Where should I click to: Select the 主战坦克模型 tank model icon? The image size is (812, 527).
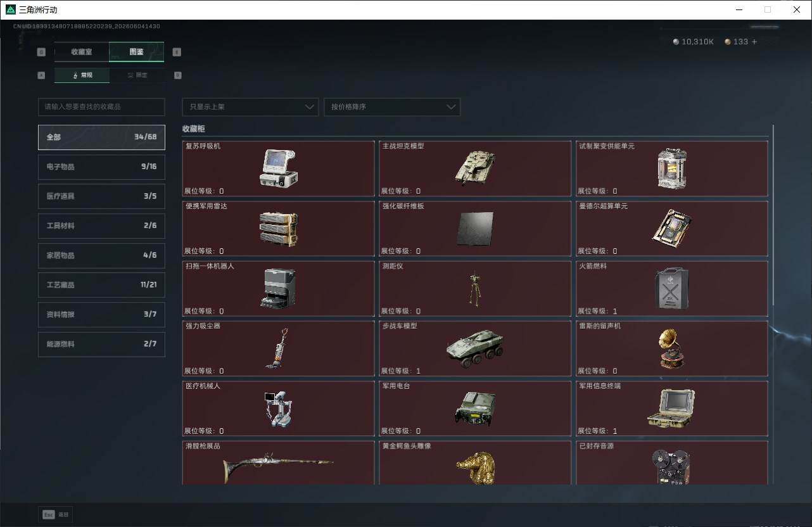pos(475,167)
